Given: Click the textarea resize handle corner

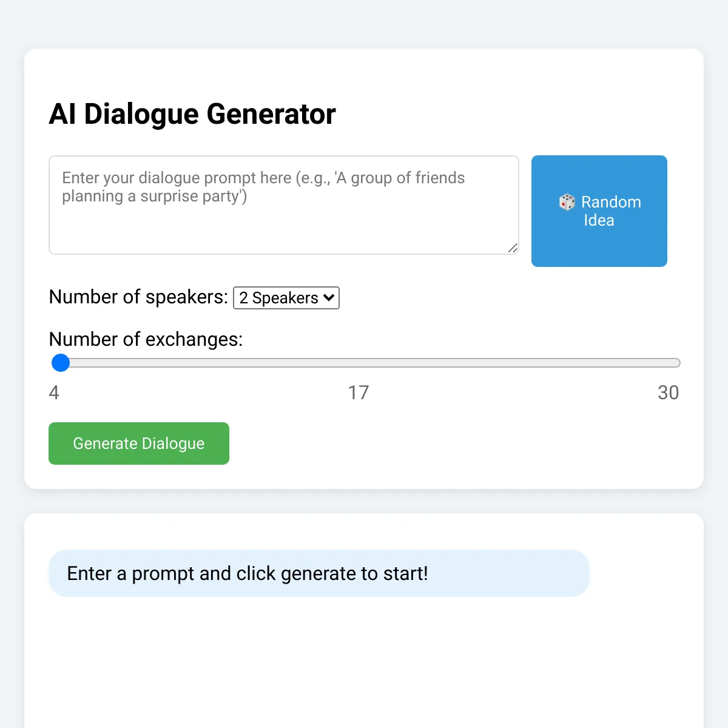Looking at the screenshot, I should tap(513, 248).
